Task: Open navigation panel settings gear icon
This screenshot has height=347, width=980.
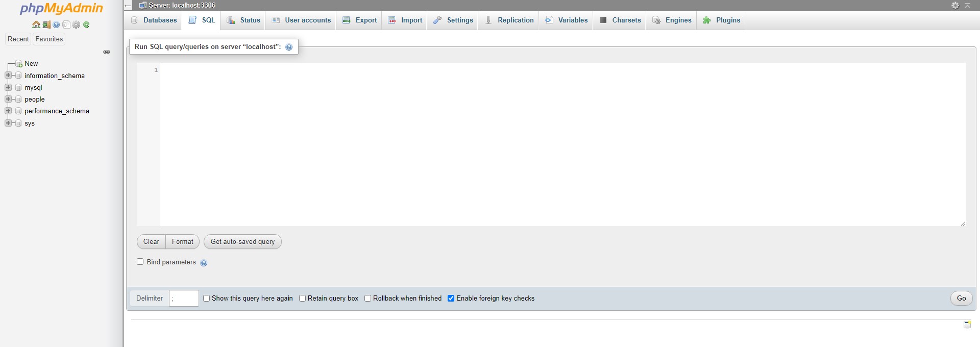Action: [76, 24]
